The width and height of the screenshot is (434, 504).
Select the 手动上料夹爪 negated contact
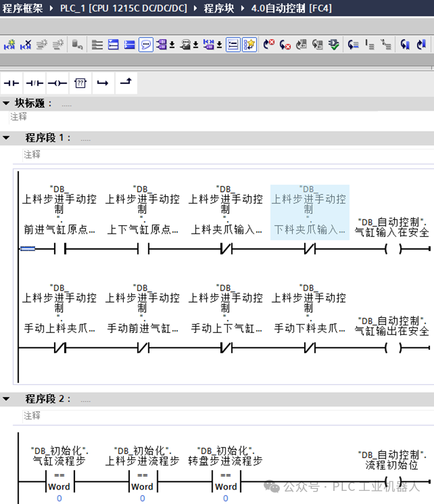tap(60, 347)
